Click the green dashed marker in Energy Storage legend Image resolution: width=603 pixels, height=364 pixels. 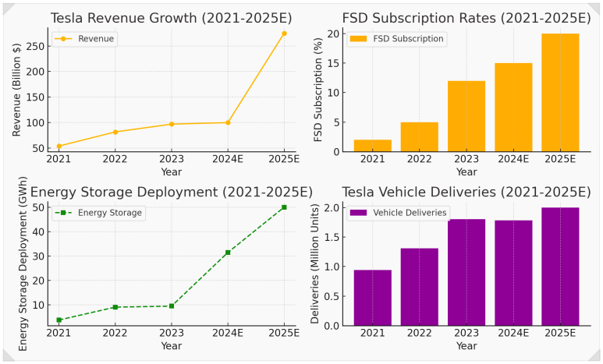click(x=63, y=213)
